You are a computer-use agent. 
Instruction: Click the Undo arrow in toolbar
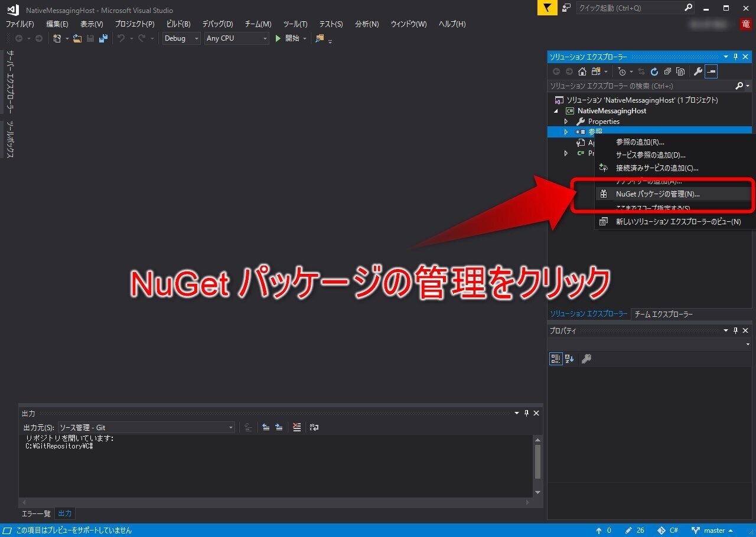(x=121, y=38)
